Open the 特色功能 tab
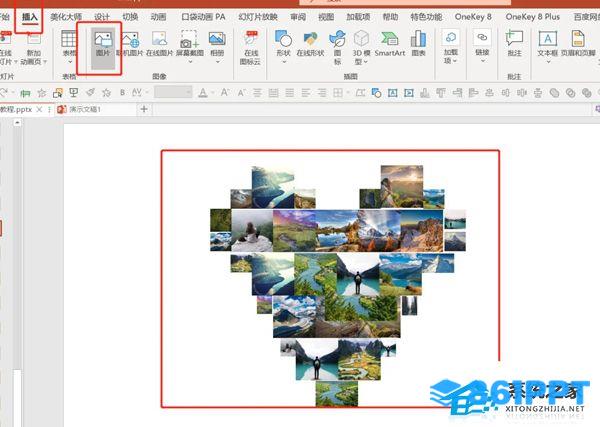 click(x=426, y=17)
